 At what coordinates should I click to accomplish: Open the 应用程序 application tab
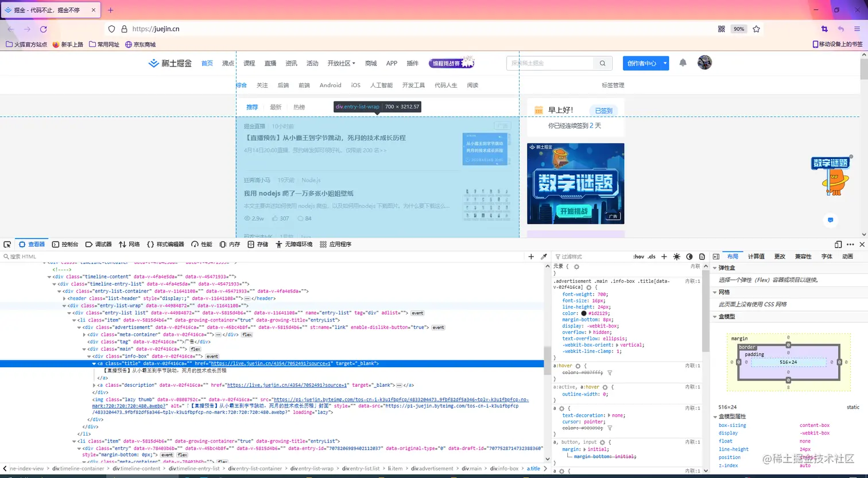pos(335,244)
